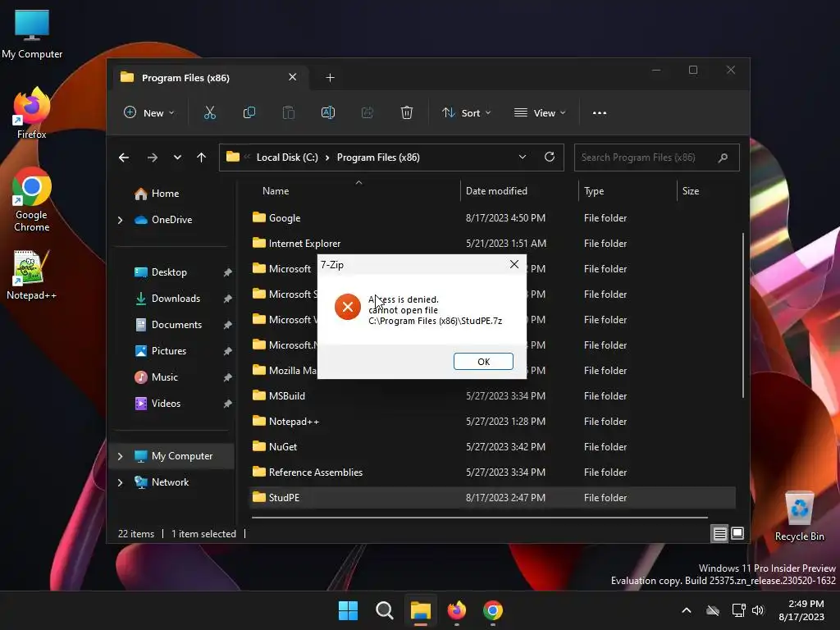Click Local Disk (C:) in the breadcrumb
Screen dimensions: 840x630
click(x=287, y=157)
